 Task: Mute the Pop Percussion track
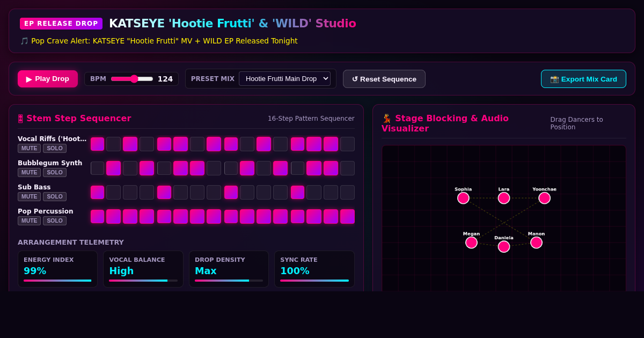pyautogui.click(x=29, y=221)
